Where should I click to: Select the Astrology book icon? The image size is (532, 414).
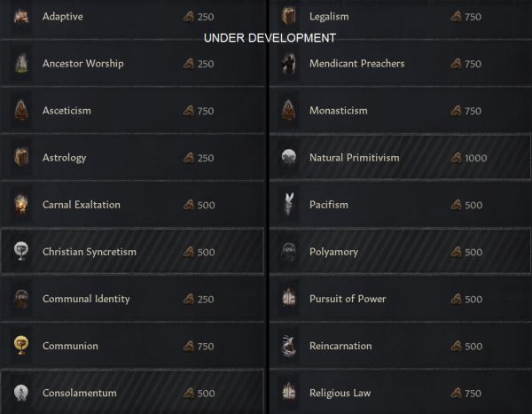pyautogui.click(x=21, y=157)
